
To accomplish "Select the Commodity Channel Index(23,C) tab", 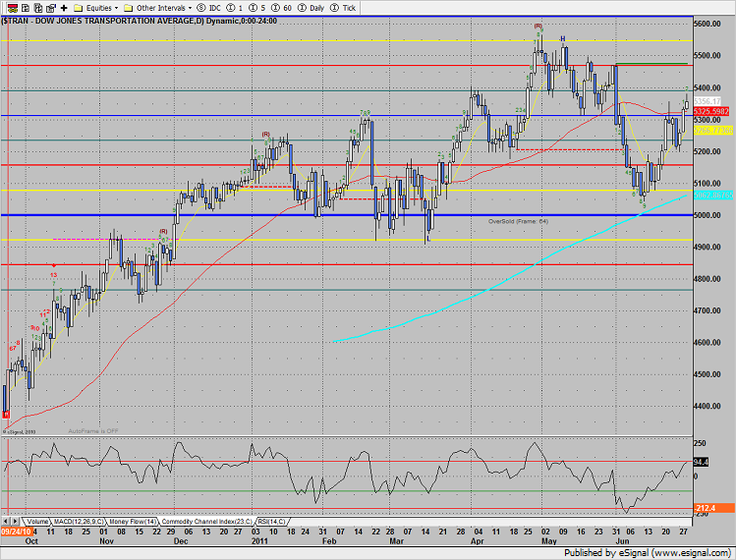I will click(x=206, y=522).
